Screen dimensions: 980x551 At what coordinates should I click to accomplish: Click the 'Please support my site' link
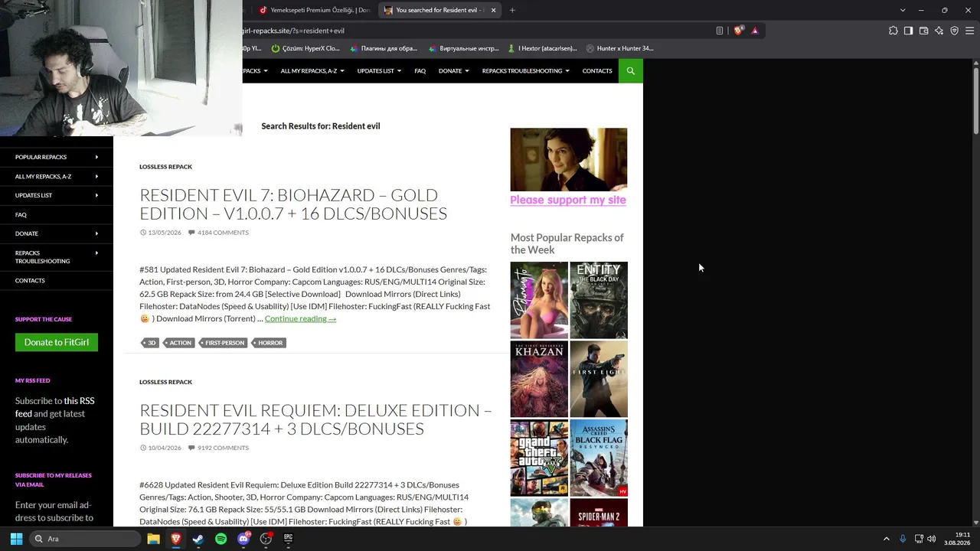coord(568,200)
